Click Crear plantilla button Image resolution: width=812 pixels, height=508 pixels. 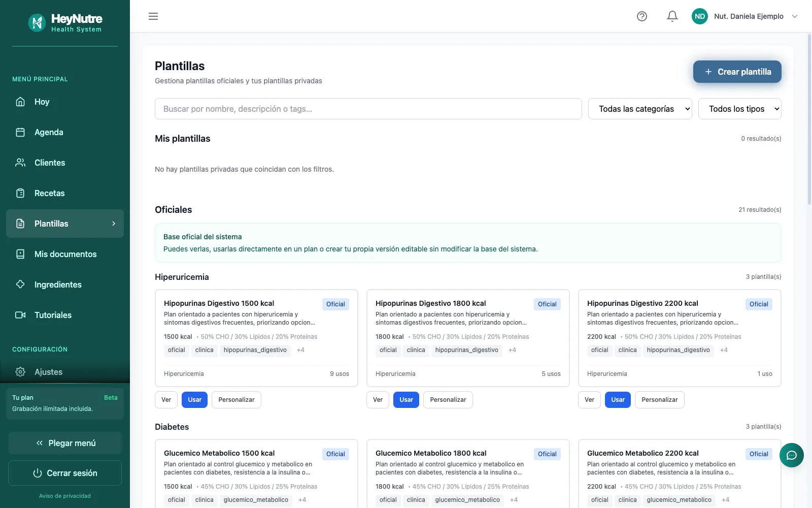click(737, 72)
